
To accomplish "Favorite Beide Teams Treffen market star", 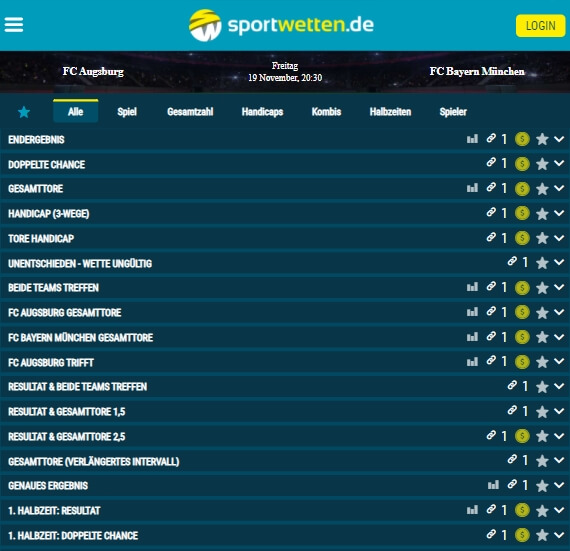I will point(542,288).
